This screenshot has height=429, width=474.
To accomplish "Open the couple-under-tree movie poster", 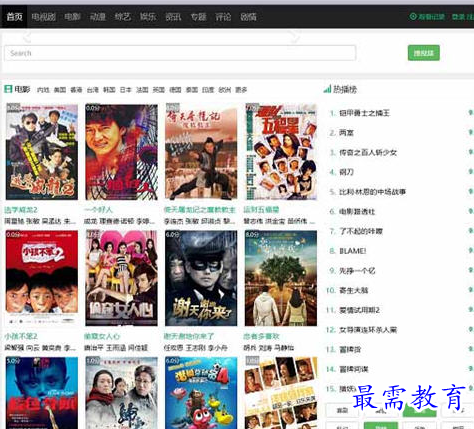I will [281, 278].
